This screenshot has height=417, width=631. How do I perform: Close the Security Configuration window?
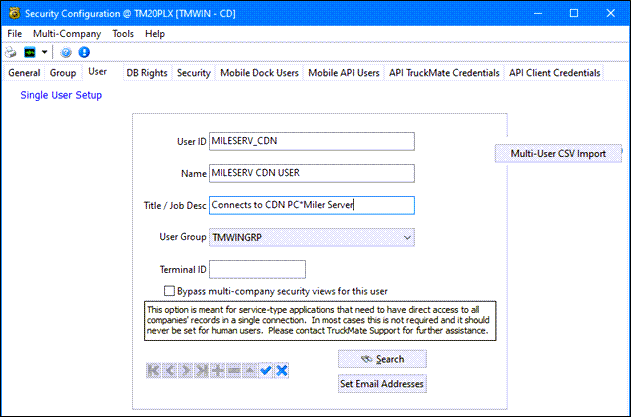(610, 13)
